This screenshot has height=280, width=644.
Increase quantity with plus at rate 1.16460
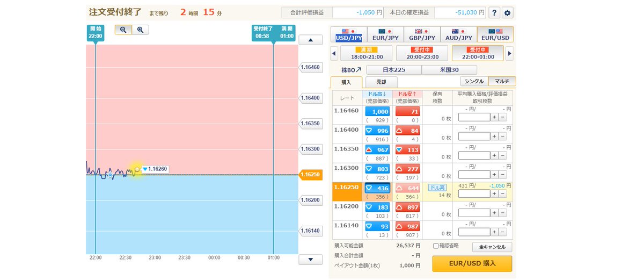pos(494,117)
